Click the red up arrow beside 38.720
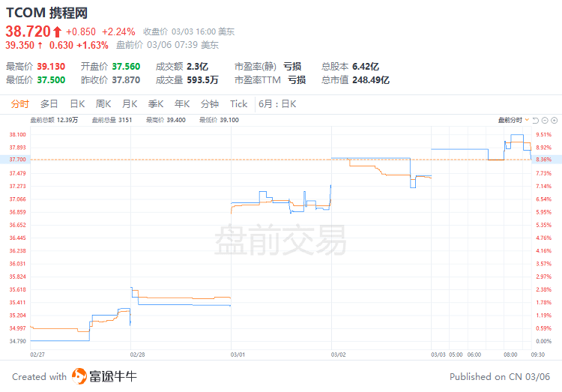Screen dimensions: 562x392 click(x=57, y=32)
